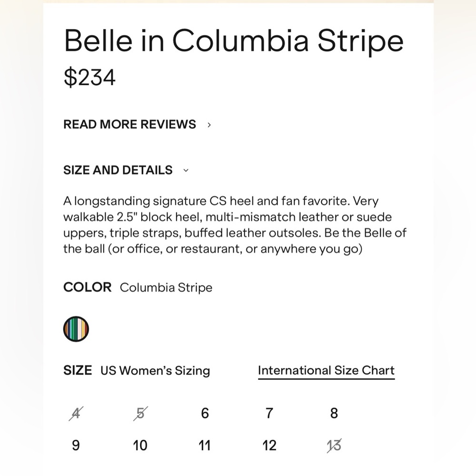Click the Belle in Columbia Stripe title
The width and height of the screenshot is (476, 476).
tap(233, 41)
